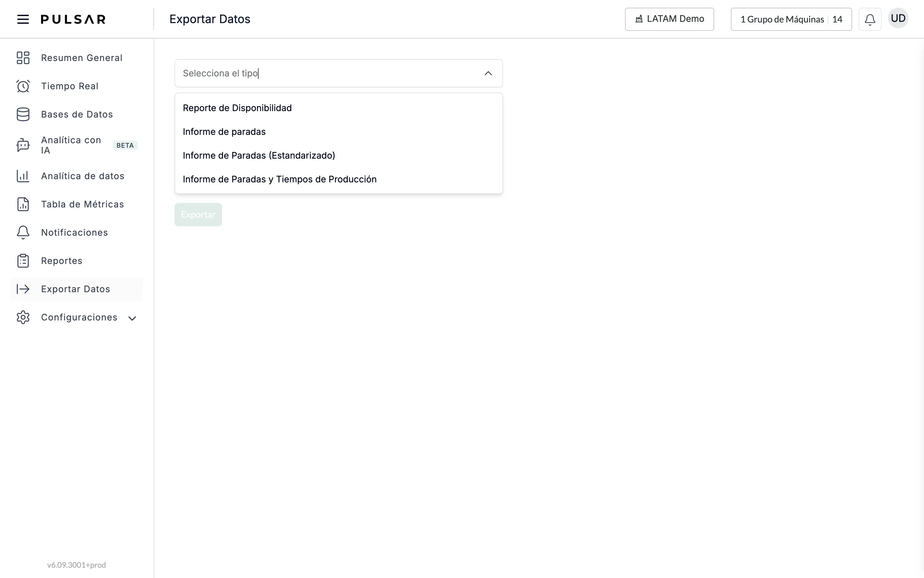Viewport: 924px width, 578px height.
Task: Click the factory icon in LATAM Demo
Action: coord(639,19)
